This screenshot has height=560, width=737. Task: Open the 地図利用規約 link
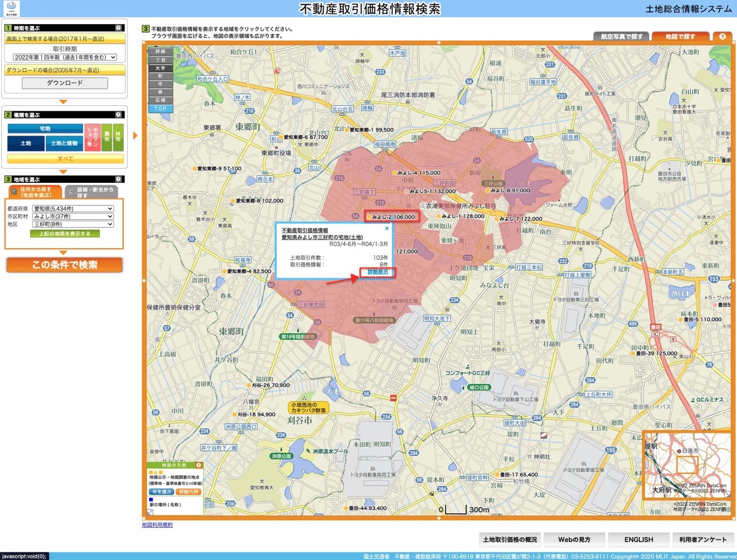coord(157,525)
